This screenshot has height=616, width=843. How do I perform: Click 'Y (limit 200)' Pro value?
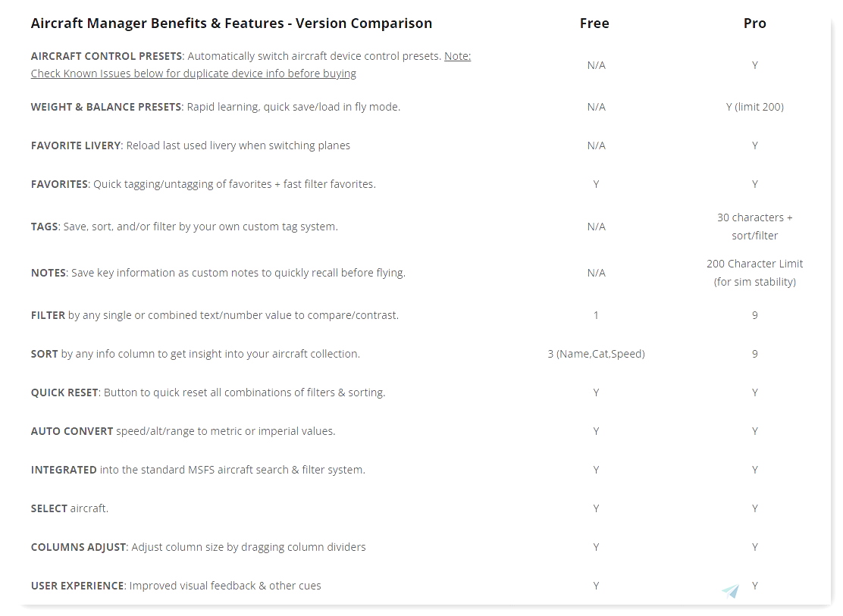pyautogui.click(x=755, y=106)
